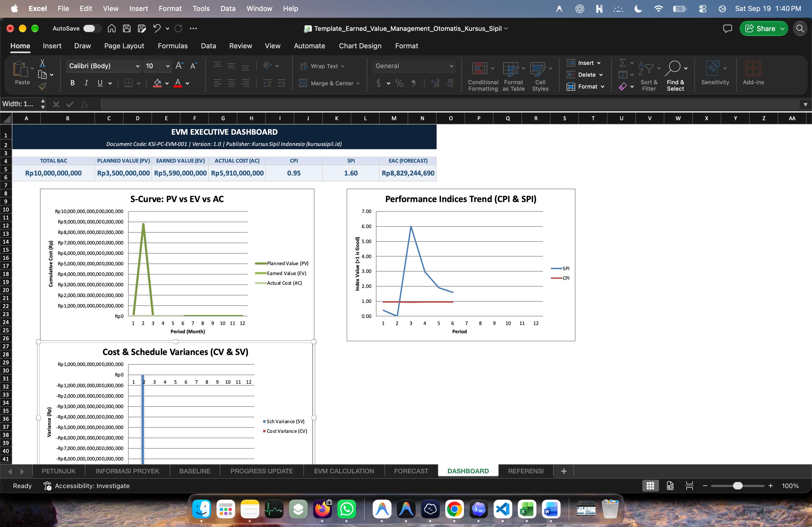
Task: Click the Search magnifier icon
Action: coord(800,29)
